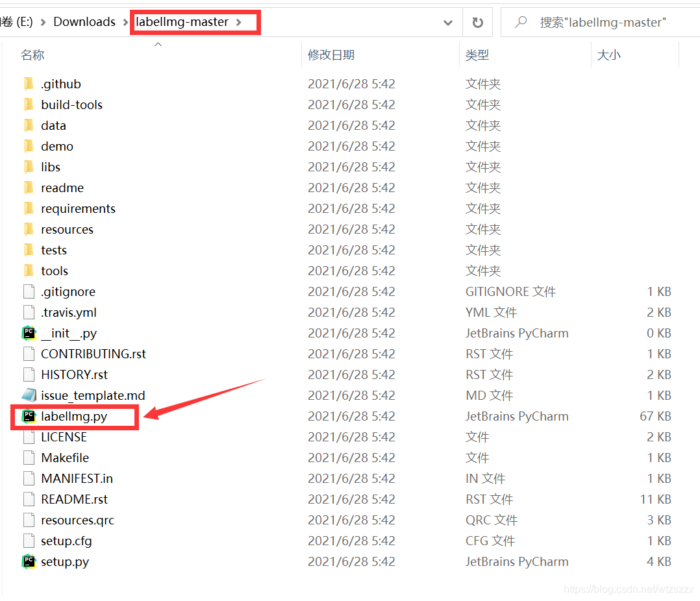Open the build-tools folder icon

pyautogui.click(x=29, y=105)
